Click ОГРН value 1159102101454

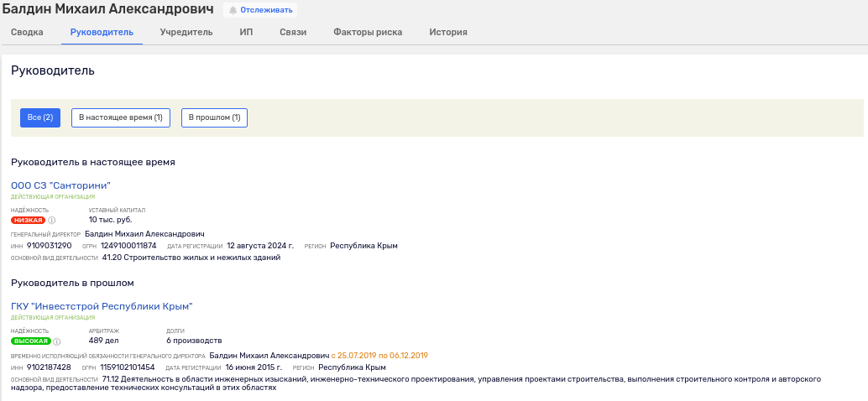tap(128, 367)
